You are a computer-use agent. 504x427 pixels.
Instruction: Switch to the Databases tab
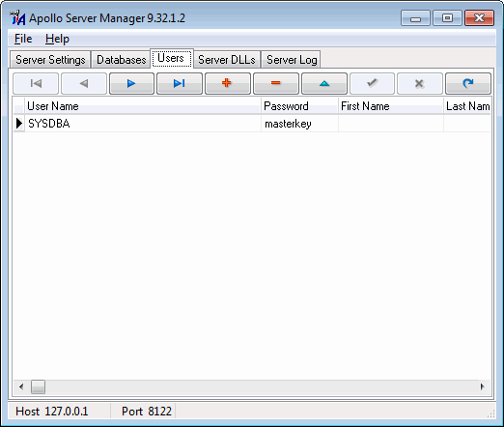pos(121,60)
